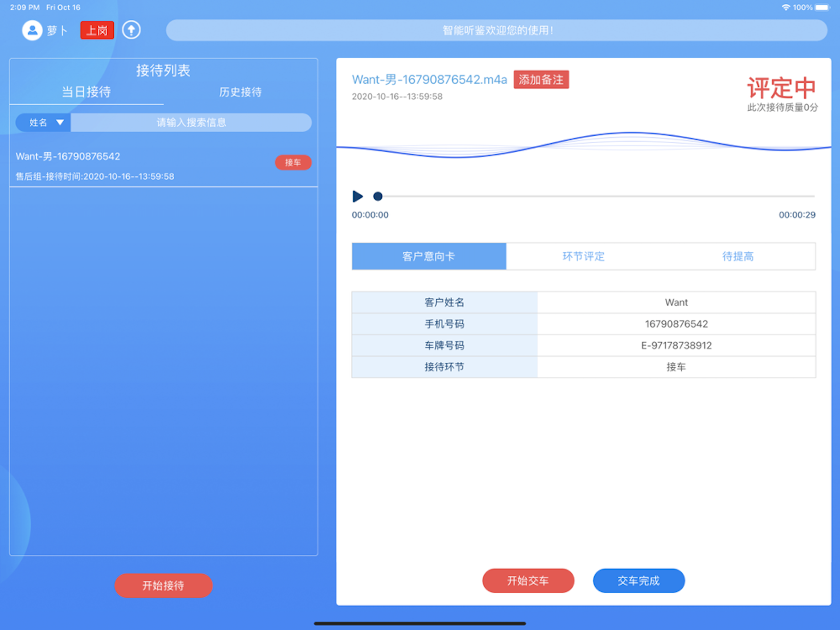
Task: Click the 交车完成 button
Action: click(x=639, y=580)
